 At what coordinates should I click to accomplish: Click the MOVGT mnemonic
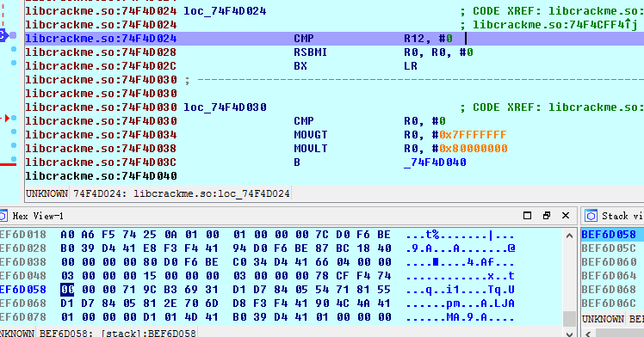click(310, 135)
